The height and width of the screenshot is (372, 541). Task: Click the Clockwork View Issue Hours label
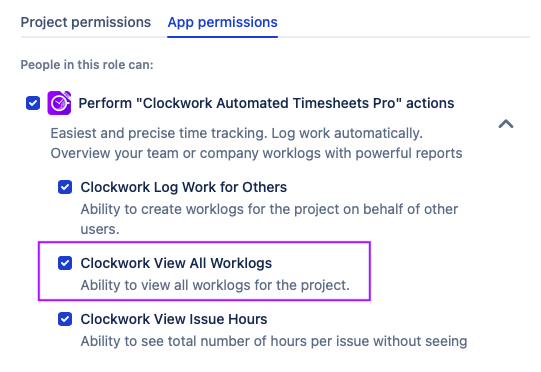(x=174, y=319)
